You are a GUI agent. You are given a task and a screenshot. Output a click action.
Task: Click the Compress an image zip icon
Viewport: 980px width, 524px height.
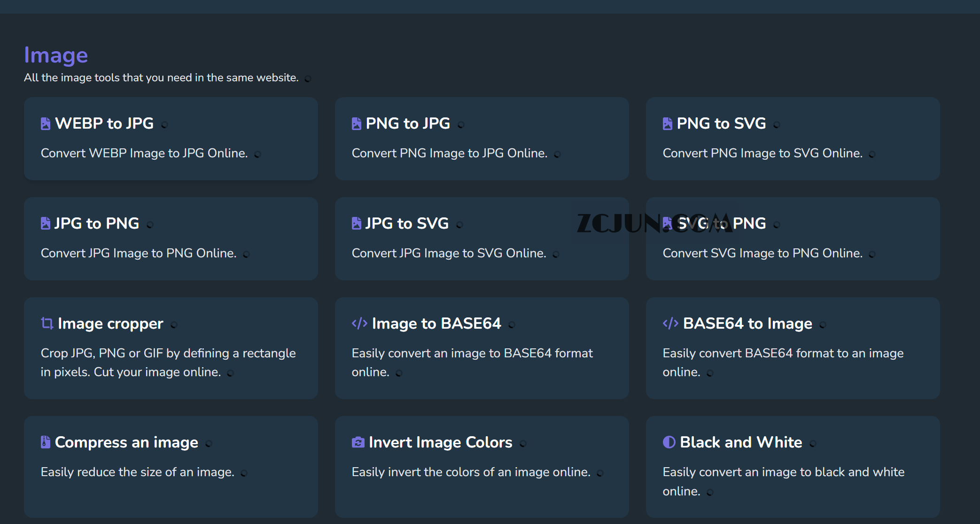tap(45, 442)
